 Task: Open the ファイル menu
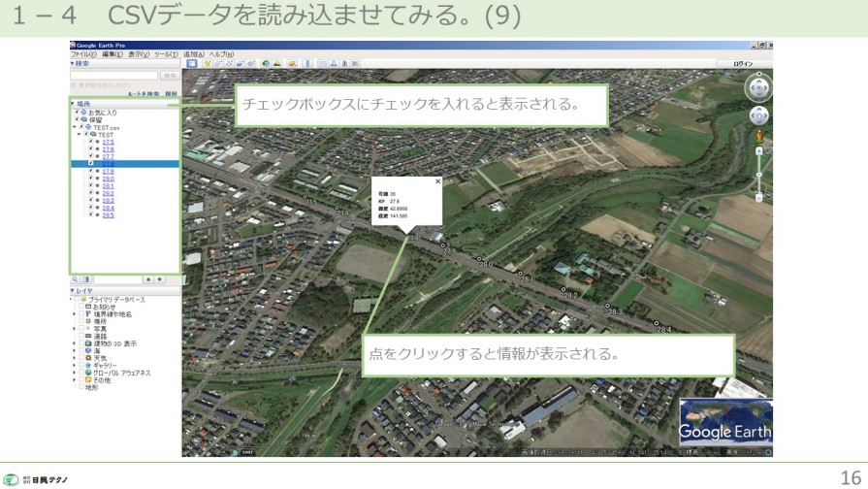[x=83, y=54]
